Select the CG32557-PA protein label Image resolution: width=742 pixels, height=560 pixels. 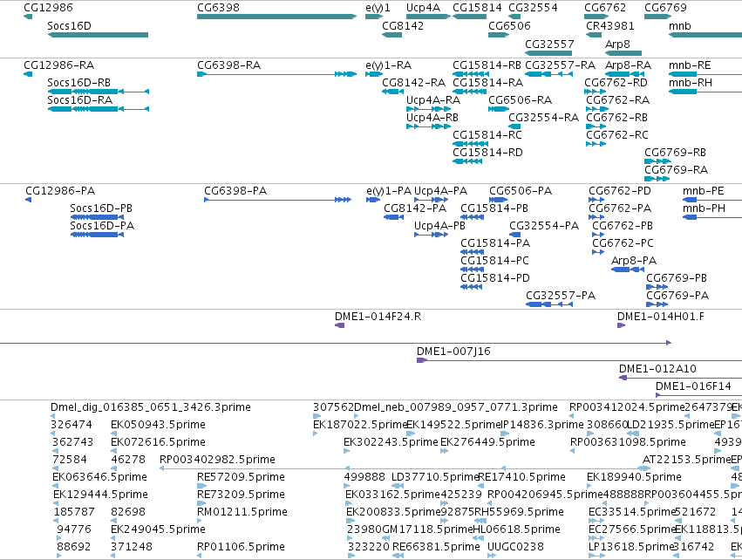pos(561,296)
